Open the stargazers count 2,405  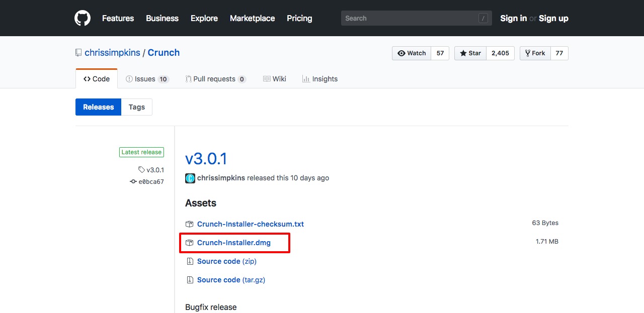point(500,53)
